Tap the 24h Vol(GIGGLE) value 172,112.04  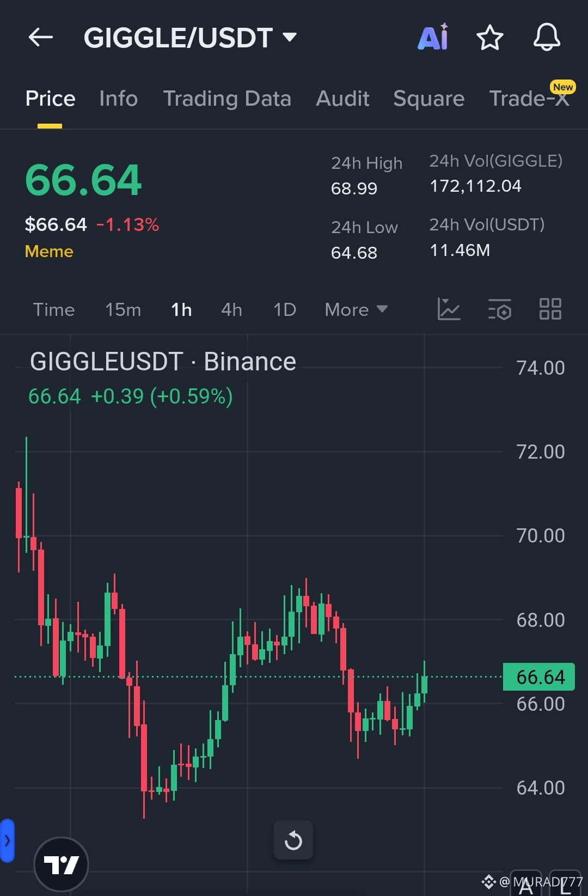click(x=475, y=186)
